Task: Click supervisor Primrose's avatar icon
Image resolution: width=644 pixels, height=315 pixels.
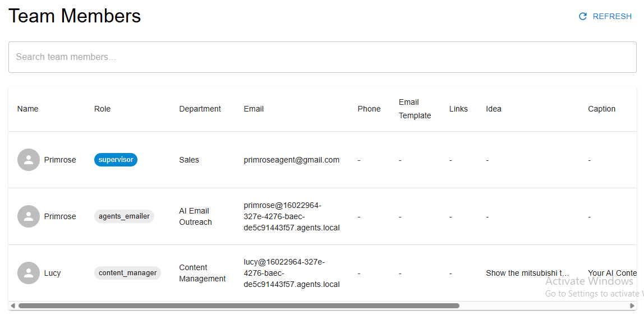Action: point(29,160)
